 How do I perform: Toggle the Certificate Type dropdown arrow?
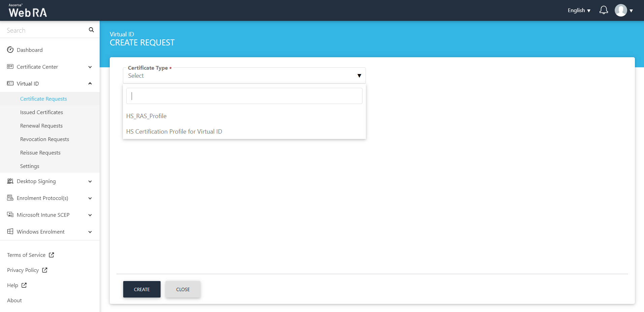click(359, 76)
